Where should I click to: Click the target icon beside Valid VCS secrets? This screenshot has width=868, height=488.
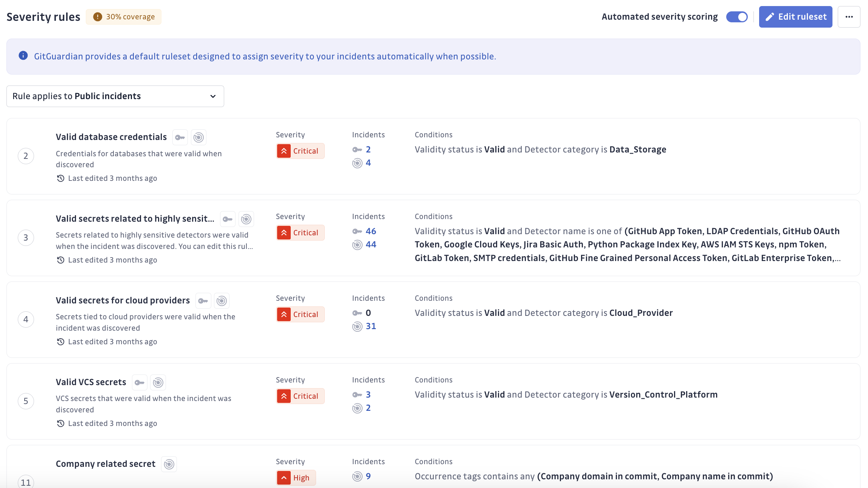(158, 382)
